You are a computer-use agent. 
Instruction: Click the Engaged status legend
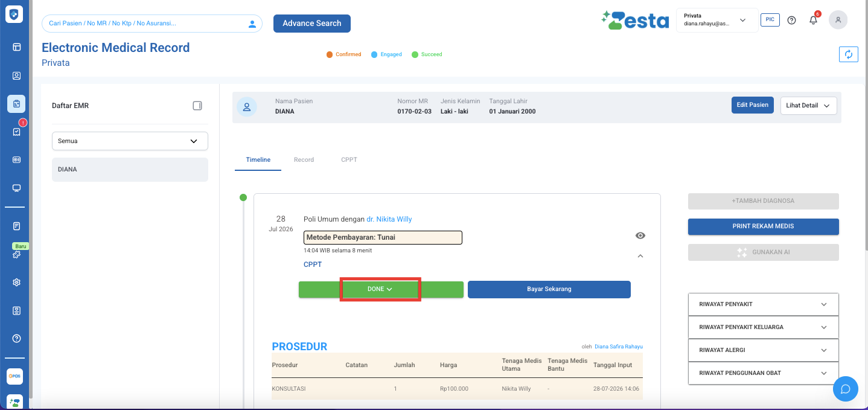(x=386, y=54)
